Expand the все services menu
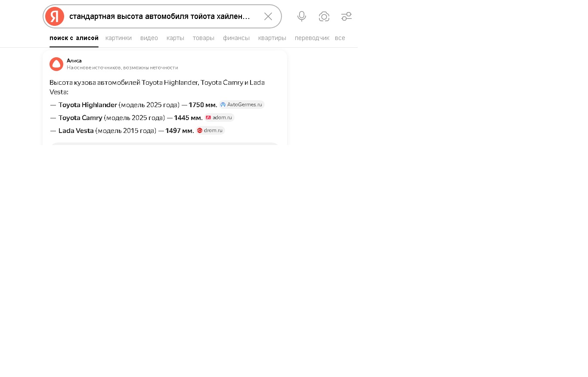The image size is (588, 377). [340, 38]
